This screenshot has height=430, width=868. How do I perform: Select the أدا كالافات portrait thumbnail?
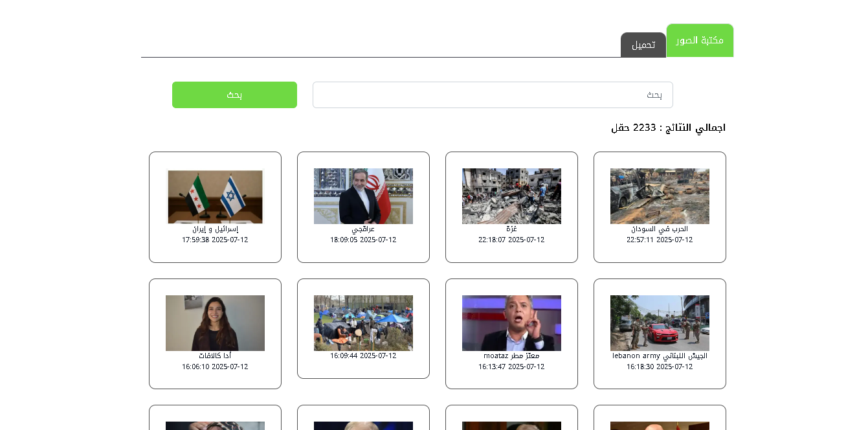coord(215,323)
